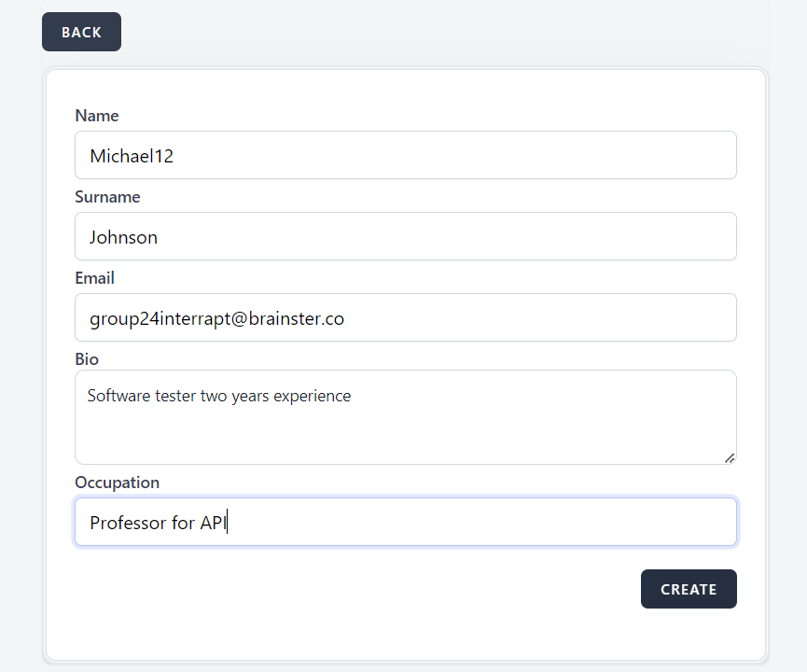Click the group24interrapt@brainster.co email text
Viewport: 807px width, 672px height.
click(x=216, y=318)
